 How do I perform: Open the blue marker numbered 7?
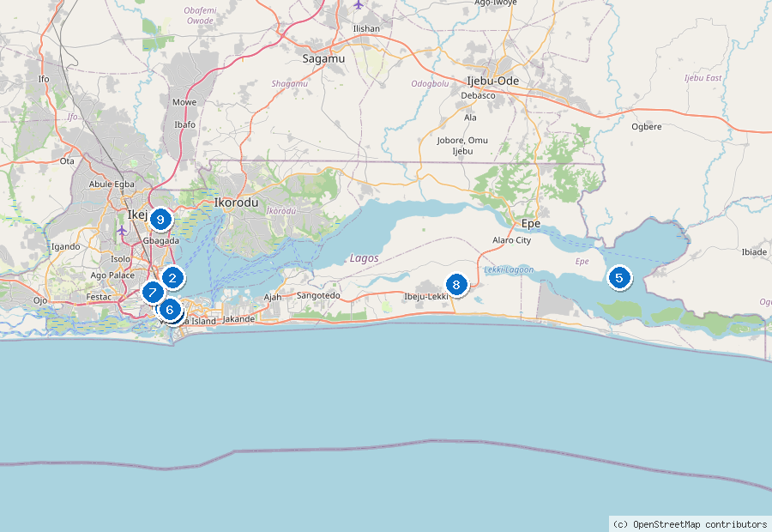click(x=153, y=293)
